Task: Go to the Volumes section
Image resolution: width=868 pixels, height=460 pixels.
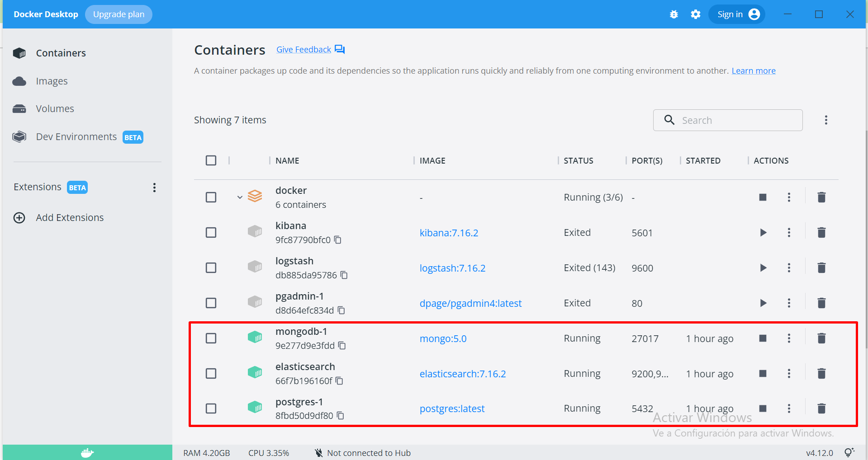Action: point(55,109)
